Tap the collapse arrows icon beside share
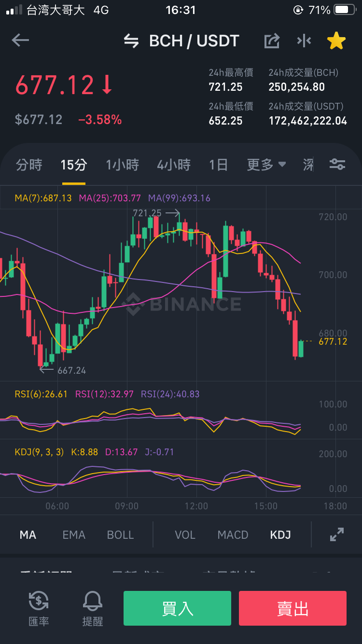 304,41
